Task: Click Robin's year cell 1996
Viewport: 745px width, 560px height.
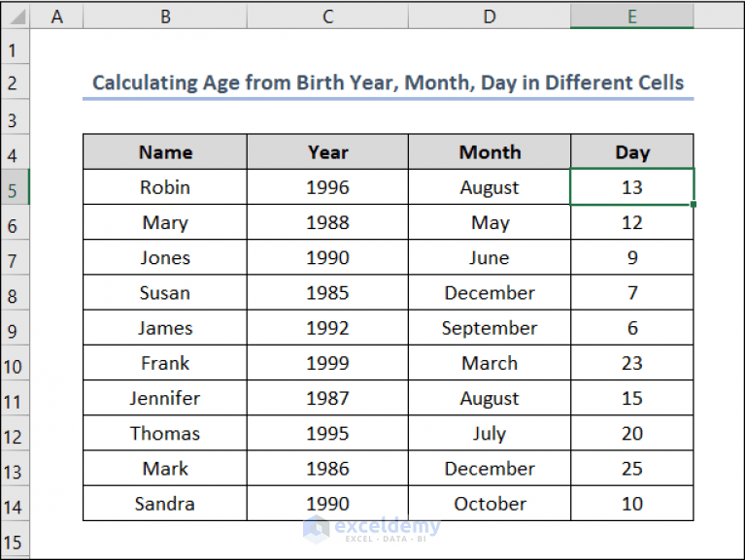Action: pos(327,187)
